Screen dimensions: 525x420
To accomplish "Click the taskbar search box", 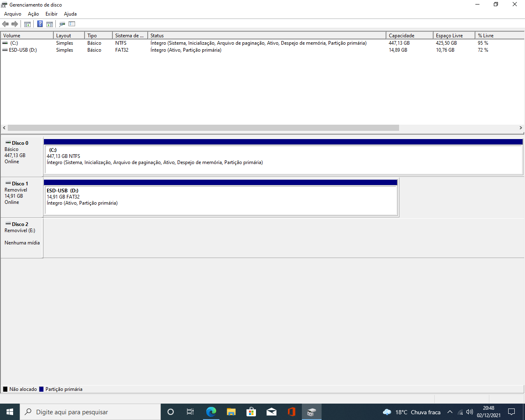I will (x=90, y=412).
